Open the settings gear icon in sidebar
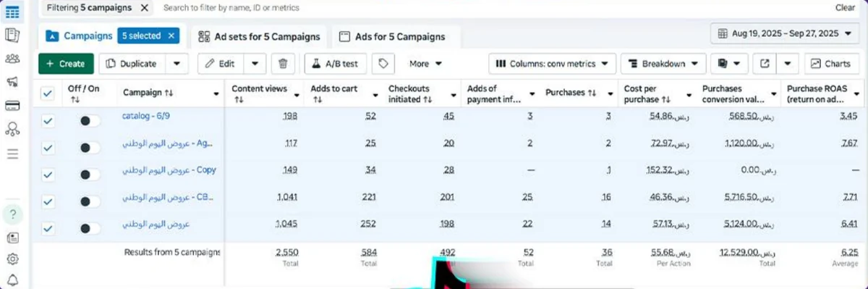868x289 pixels. [x=12, y=259]
